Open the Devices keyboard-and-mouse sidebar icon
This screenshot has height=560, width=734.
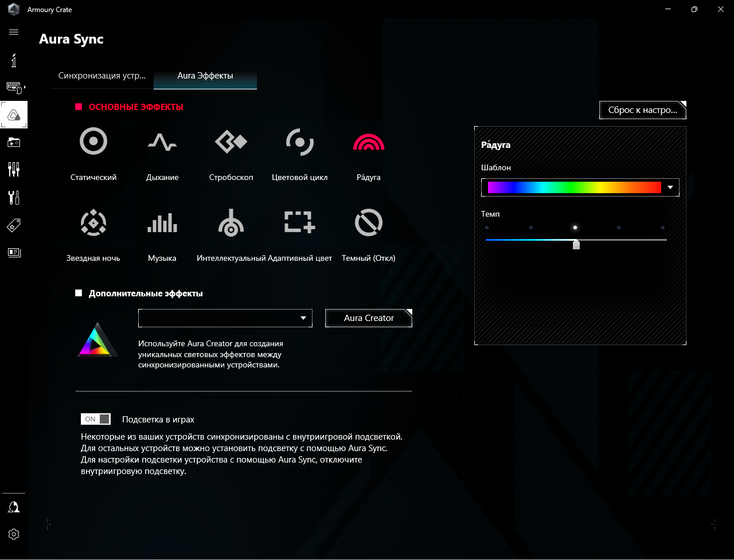click(14, 87)
